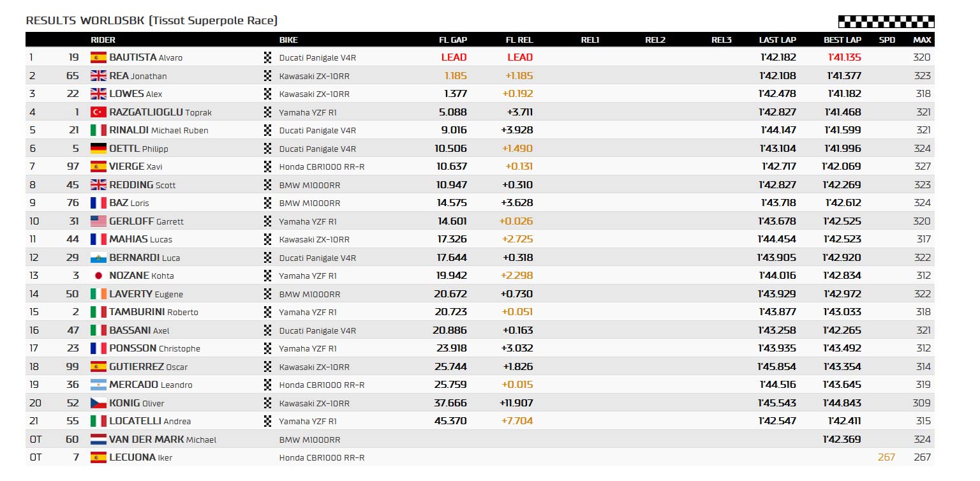Click the chequered finish flag in REA's row
The width and height of the screenshot is (980, 481).
(x=268, y=76)
